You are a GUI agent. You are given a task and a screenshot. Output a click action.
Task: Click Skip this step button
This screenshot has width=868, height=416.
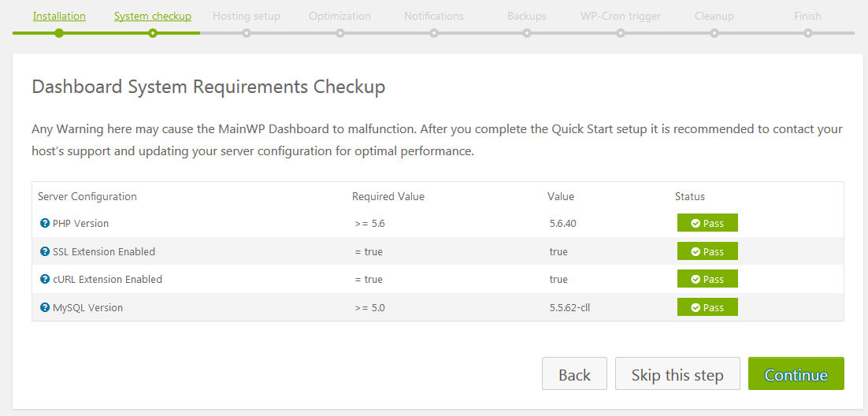click(677, 374)
